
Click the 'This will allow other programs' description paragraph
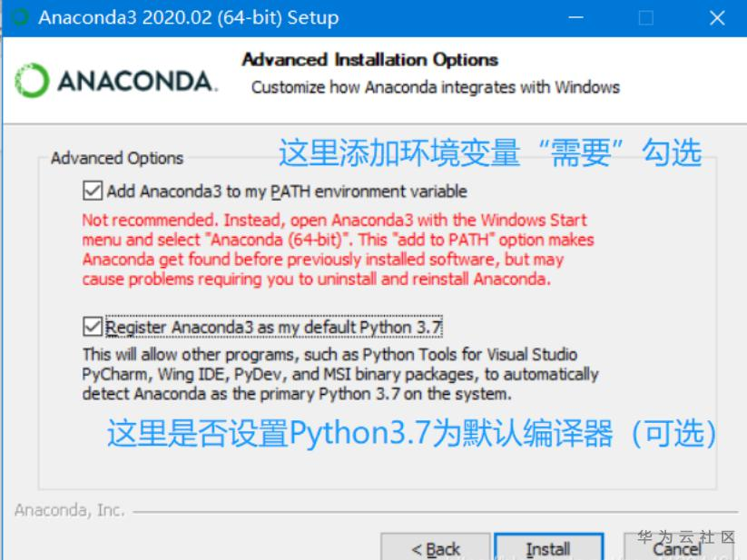coord(340,374)
